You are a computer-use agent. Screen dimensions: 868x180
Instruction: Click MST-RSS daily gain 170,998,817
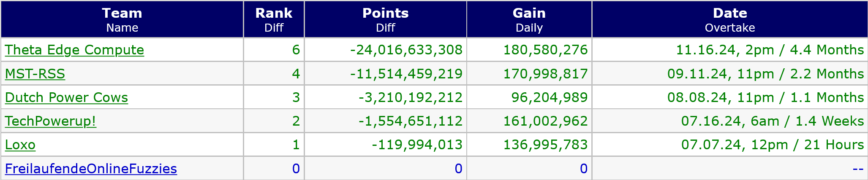tap(545, 74)
